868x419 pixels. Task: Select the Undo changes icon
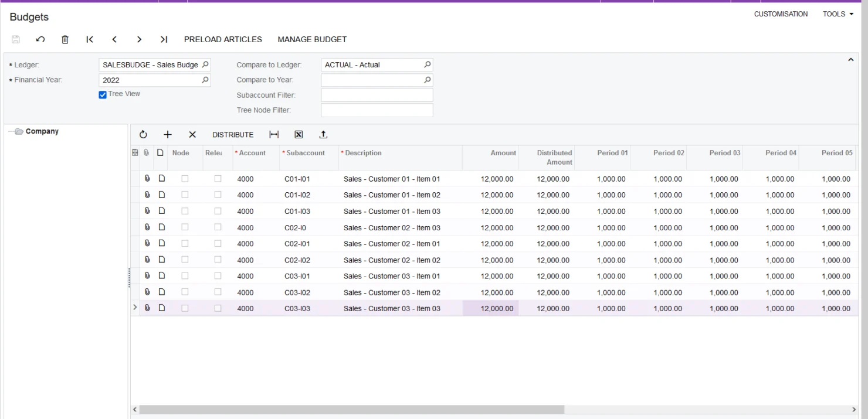click(x=40, y=39)
